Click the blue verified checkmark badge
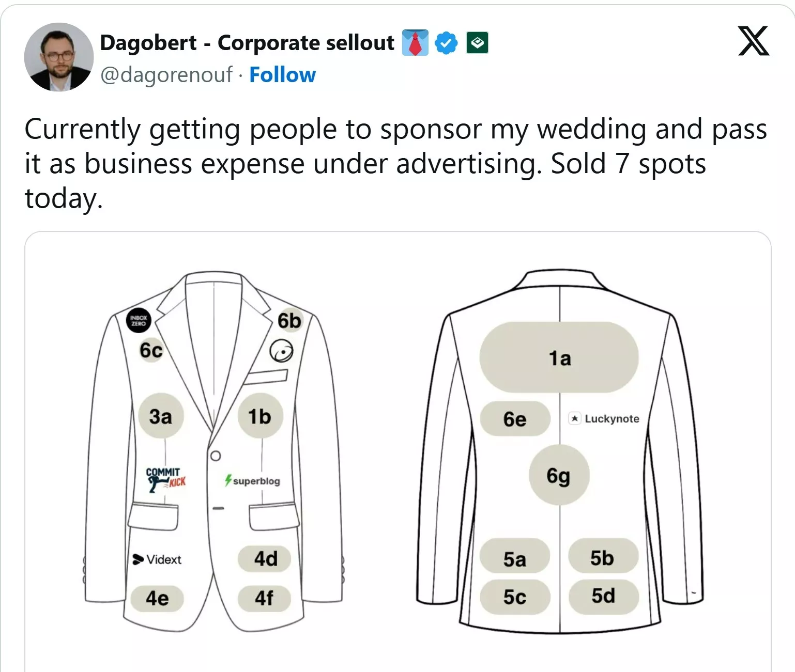 (x=446, y=43)
